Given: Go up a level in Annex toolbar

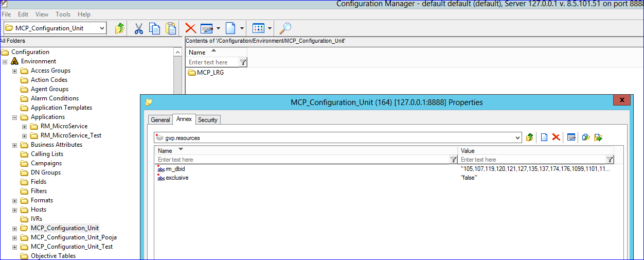Looking at the screenshot, I should pyautogui.click(x=530, y=137).
